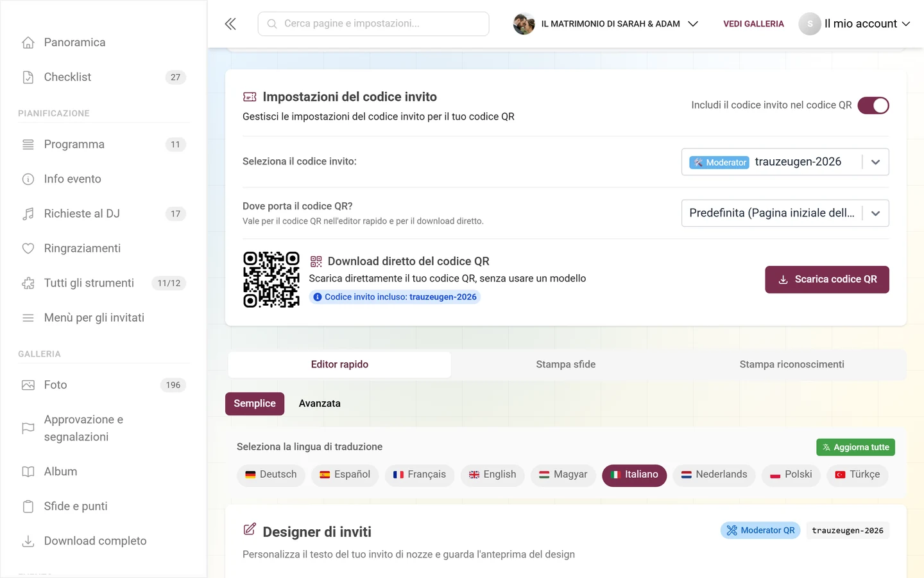Image resolution: width=924 pixels, height=578 pixels.
Task: Choose Italiano translation language
Action: [x=634, y=475]
